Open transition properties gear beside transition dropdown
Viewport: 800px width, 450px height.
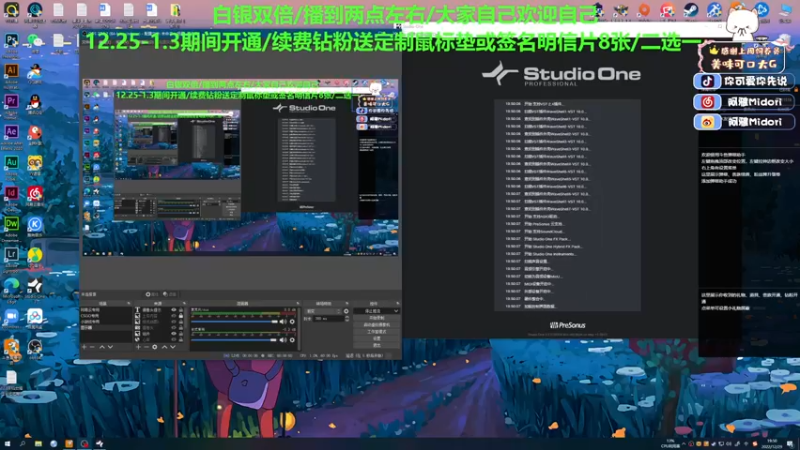pyautogui.click(x=346, y=311)
